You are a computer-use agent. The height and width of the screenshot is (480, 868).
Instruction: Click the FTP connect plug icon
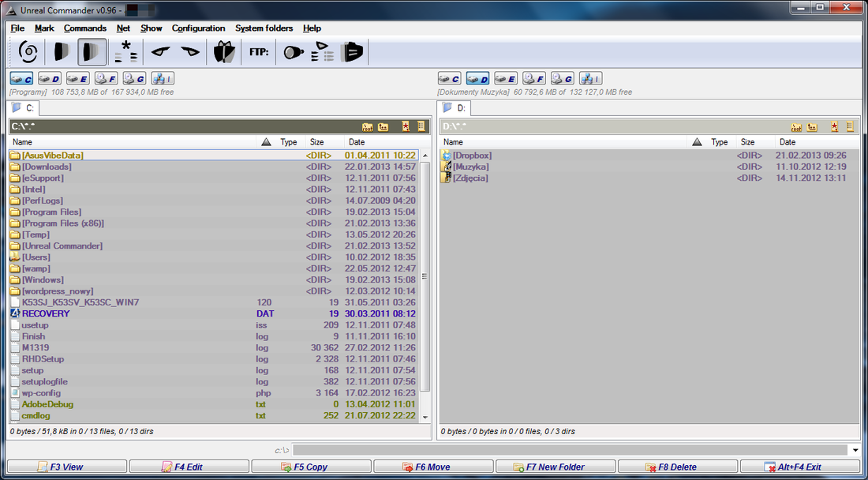click(x=294, y=52)
